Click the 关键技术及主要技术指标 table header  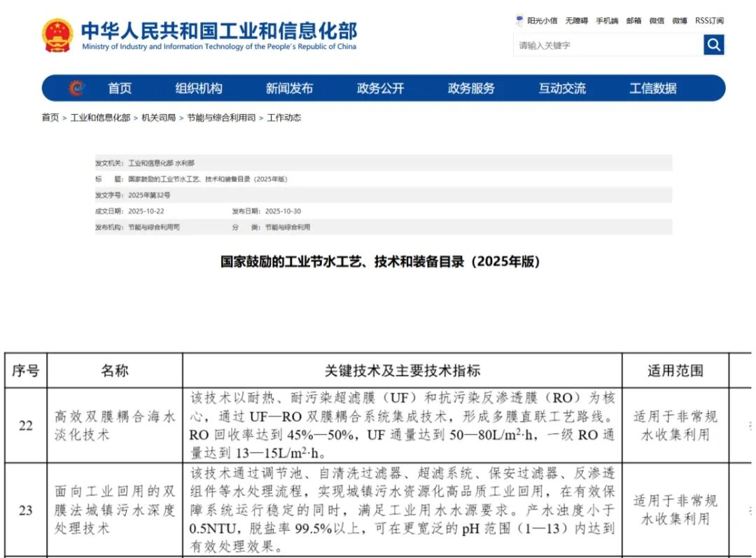[402, 370]
